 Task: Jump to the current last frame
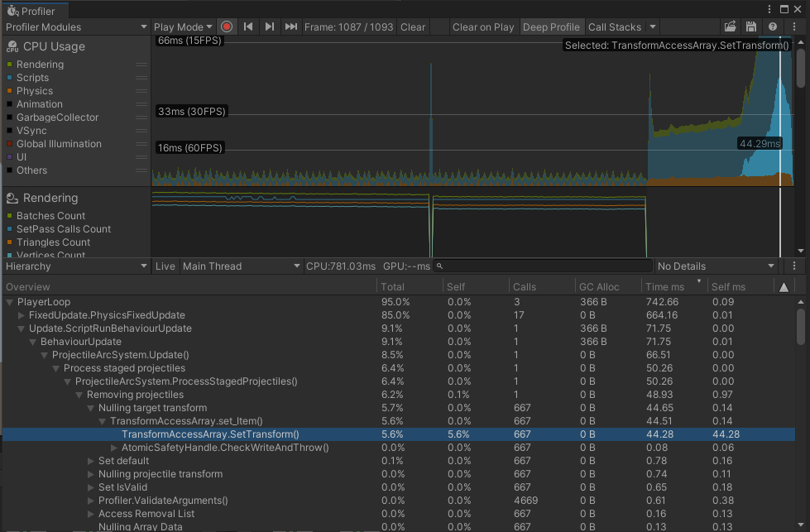(291, 26)
